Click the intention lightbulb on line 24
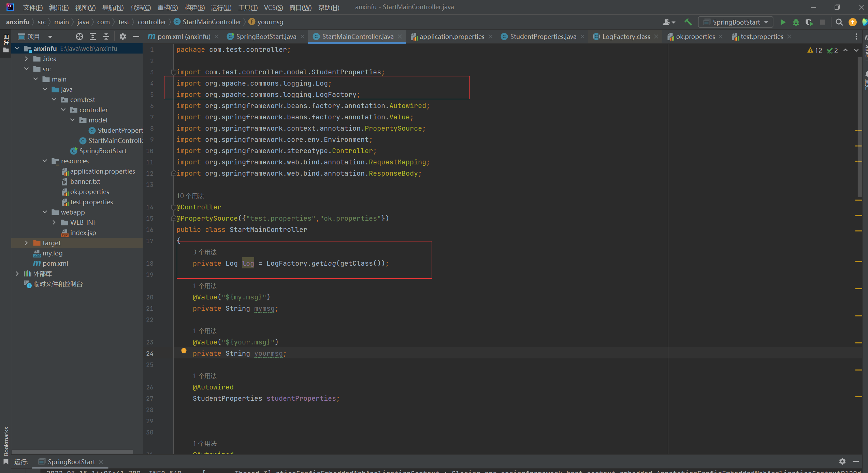Viewport: 868px width, 473px height. 184,351
